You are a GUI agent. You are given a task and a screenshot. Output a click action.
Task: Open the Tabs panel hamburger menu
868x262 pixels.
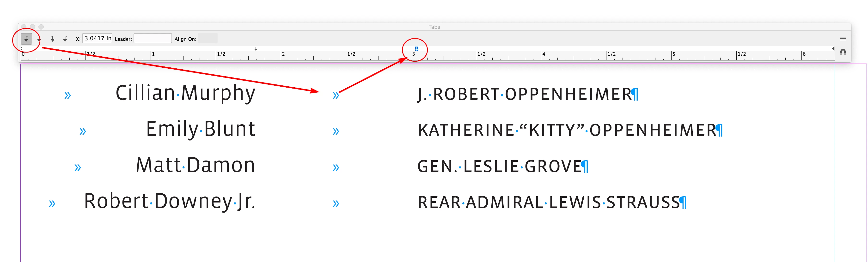coord(843,39)
